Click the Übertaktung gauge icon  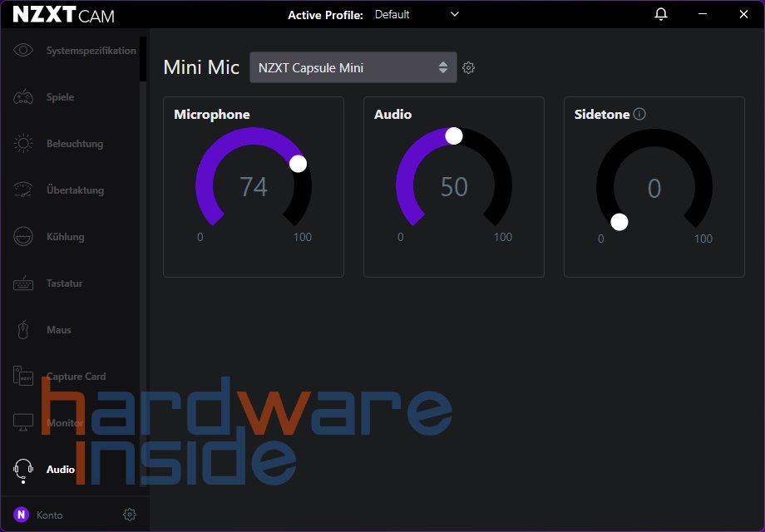[23, 190]
